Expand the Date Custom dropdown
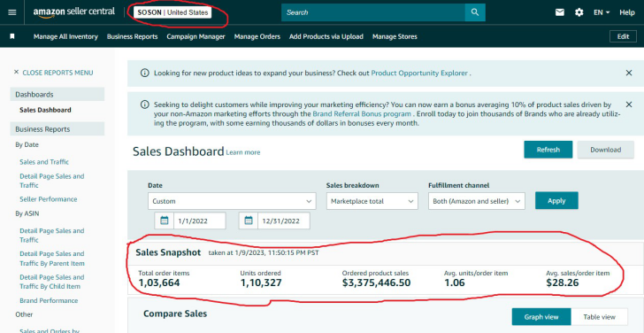Image resolution: width=644 pixels, height=333 pixels. click(232, 201)
